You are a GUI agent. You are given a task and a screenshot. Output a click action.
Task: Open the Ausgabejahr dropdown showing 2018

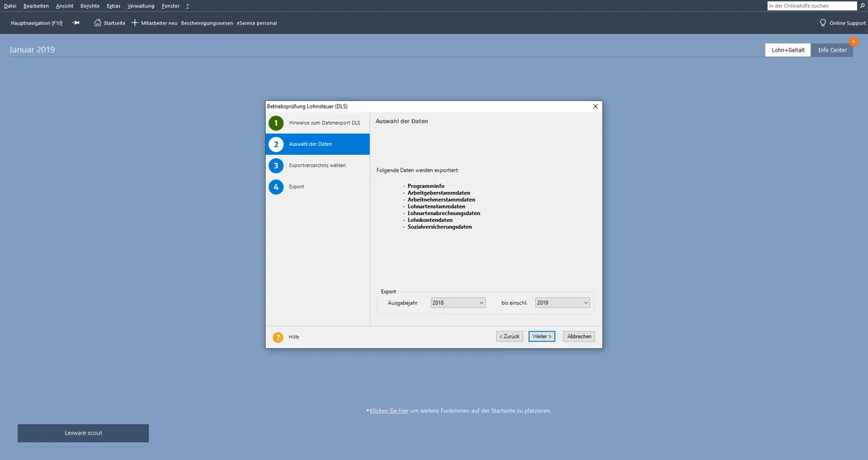[x=458, y=303]
